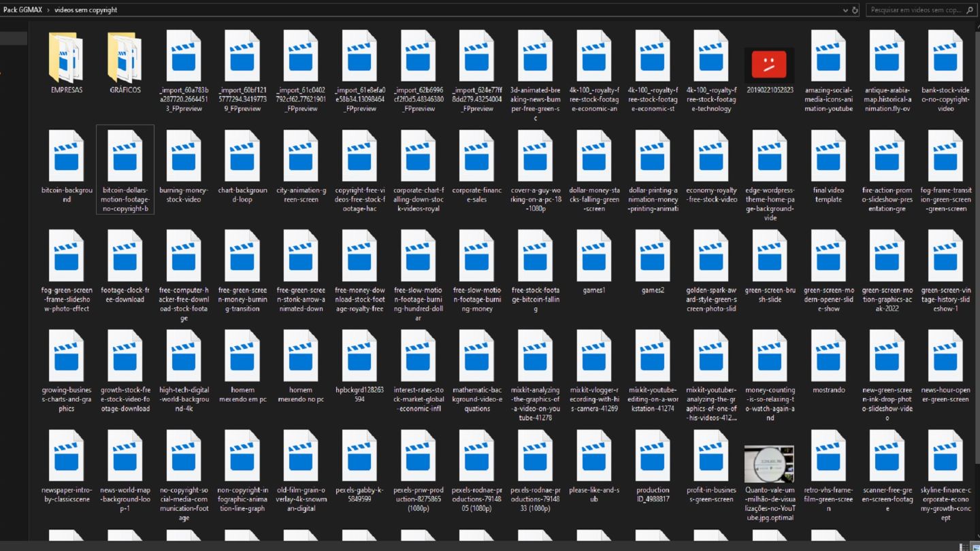Open the address bar history dropdown
Viewport: 980px width, 551px height.
point(845,10)
